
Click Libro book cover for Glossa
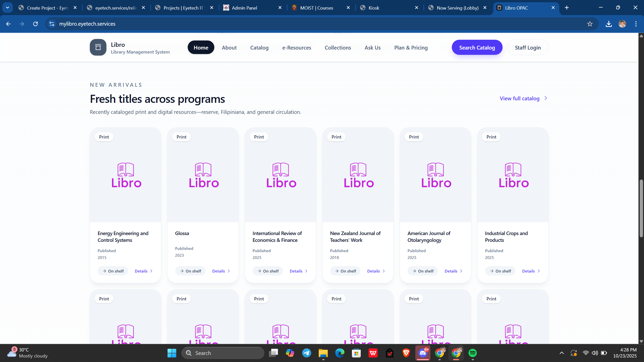203,175
